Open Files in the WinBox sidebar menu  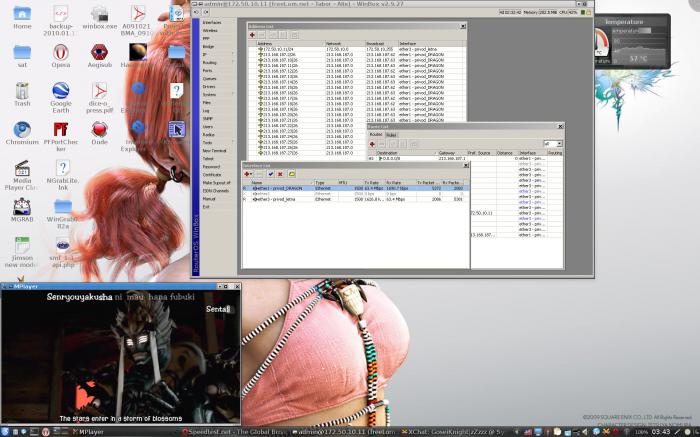click(x=207, y=102)
